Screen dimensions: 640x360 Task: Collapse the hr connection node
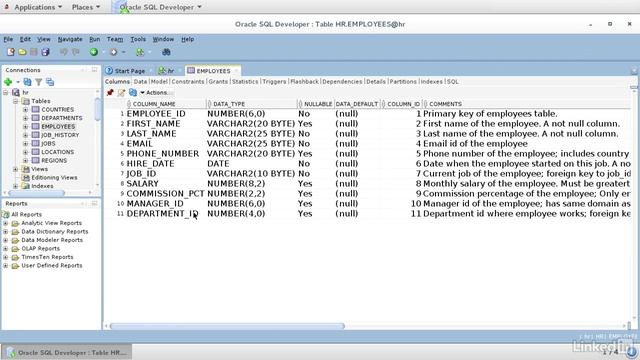click(6, 93)
